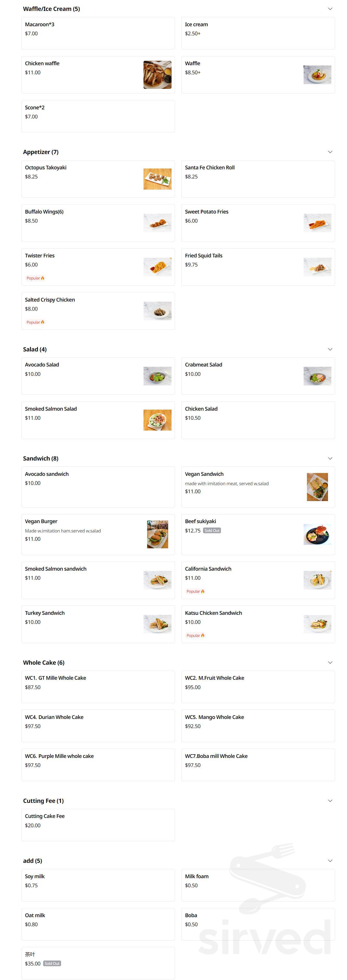Image resolution: width=347 pixels, height=980 pixels.
Task: Click the Sold Out badge on Beef sukiyaki
Action: [x=212, y=530]
